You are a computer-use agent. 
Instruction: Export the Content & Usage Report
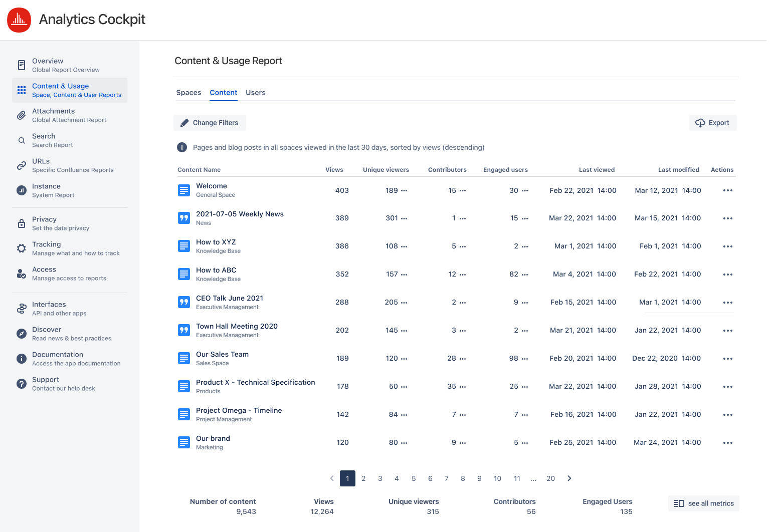click(713, 123)
